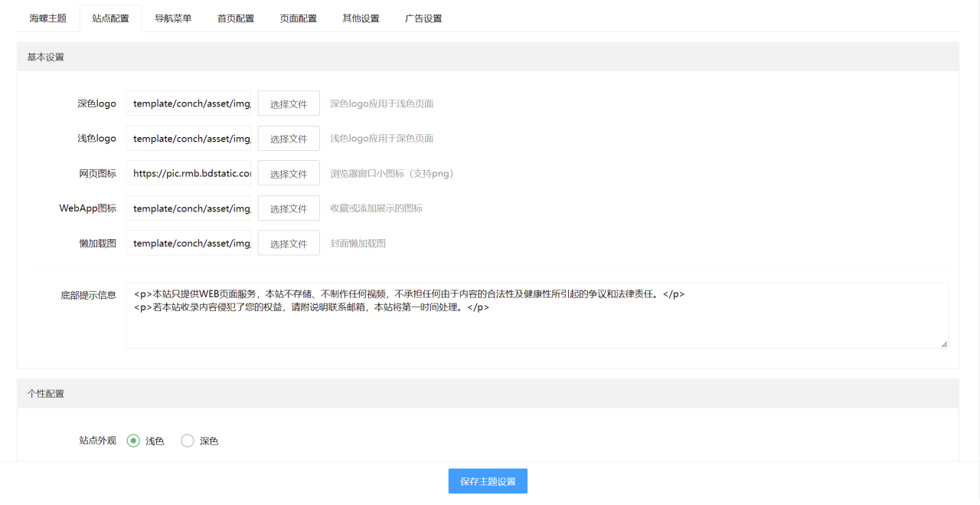Click 选择文件 next to 深色logo
The height and width of the screenshot is (505, 980).
coord(289,103)
